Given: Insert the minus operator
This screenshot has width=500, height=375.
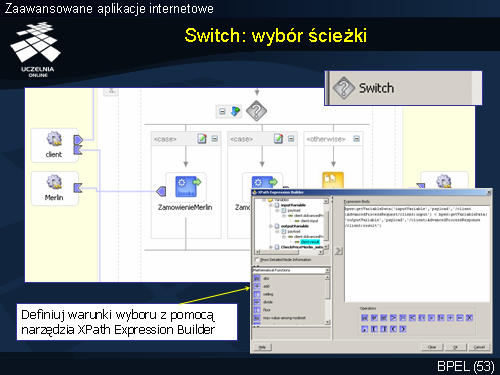Looking at the screenshot, I should (x=460, y=318).
